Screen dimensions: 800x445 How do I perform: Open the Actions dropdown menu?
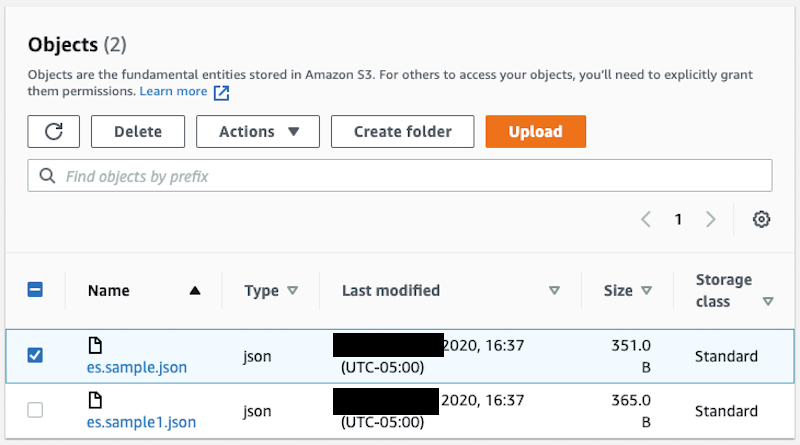(258, 132)
